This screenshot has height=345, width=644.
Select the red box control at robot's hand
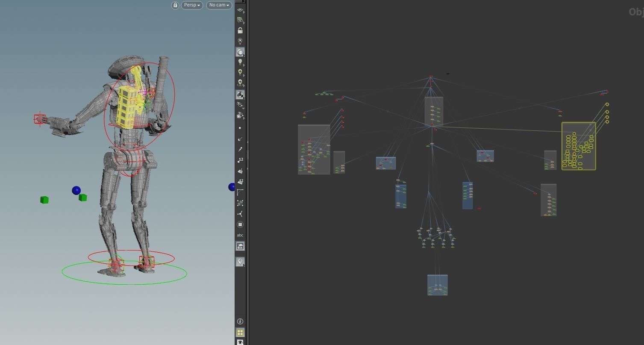click(x=40, y=118)
